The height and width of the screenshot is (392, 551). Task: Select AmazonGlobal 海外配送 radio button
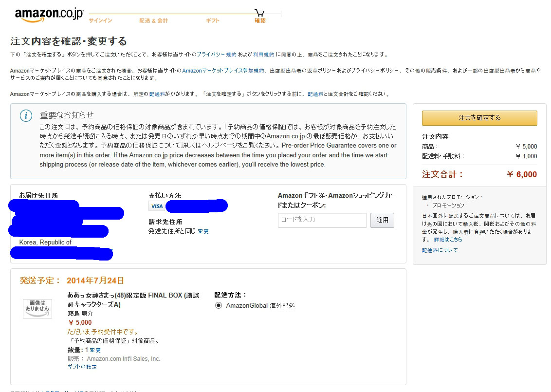point(219,305)
